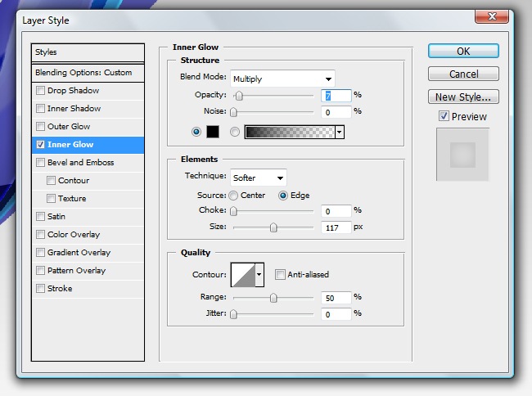Open the Contour picker dropdown arrow
The height and width of the screenshot is (396, 532).
tap(260, 275)
